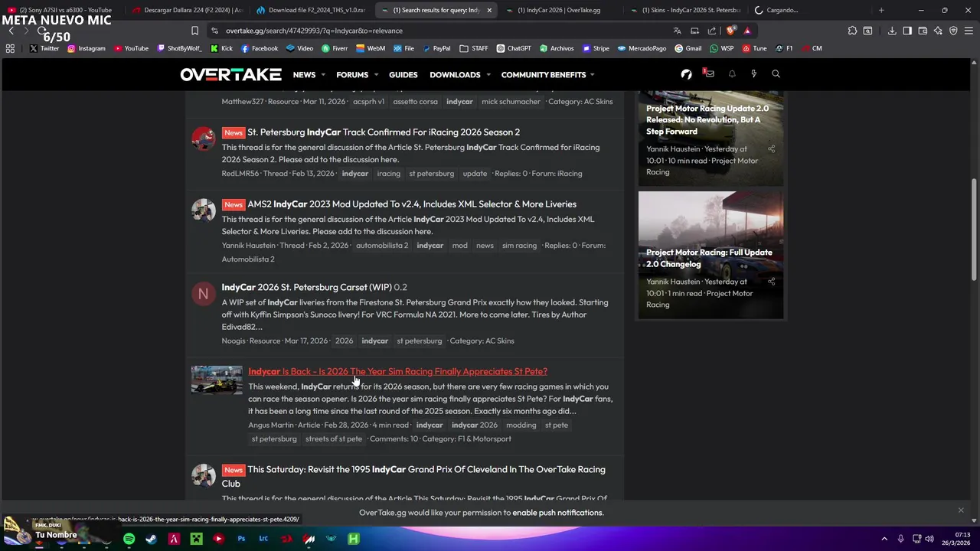980x551 pixels.
Task: Dismiss the push notification banner
Action: pyautogui.click(x=961, y=510)
